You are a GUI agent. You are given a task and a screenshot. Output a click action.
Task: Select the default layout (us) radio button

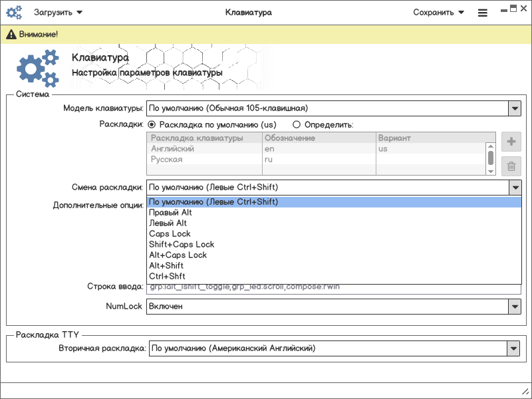pyautogui.click(x=152, y=124)
